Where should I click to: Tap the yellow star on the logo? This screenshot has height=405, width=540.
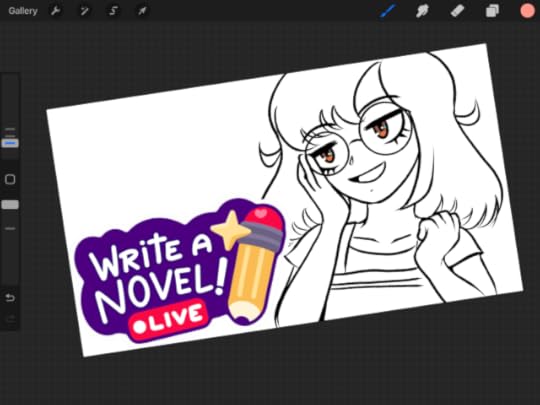[x=230, y=230]
